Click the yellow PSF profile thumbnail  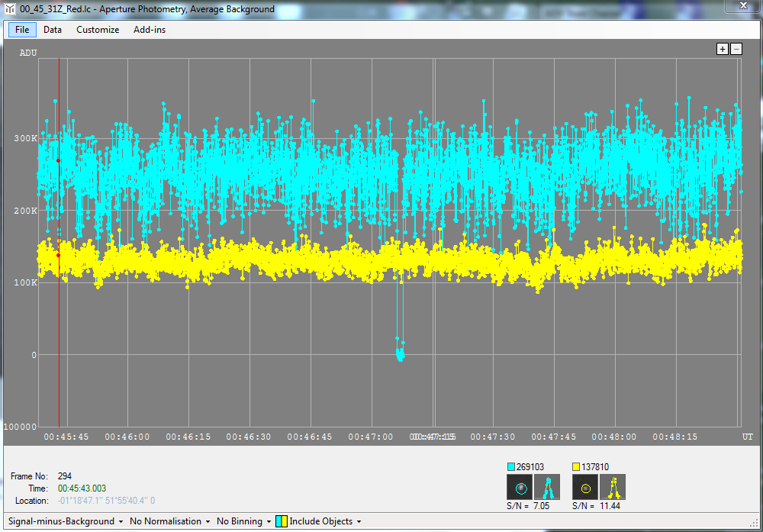coord(612,486)
